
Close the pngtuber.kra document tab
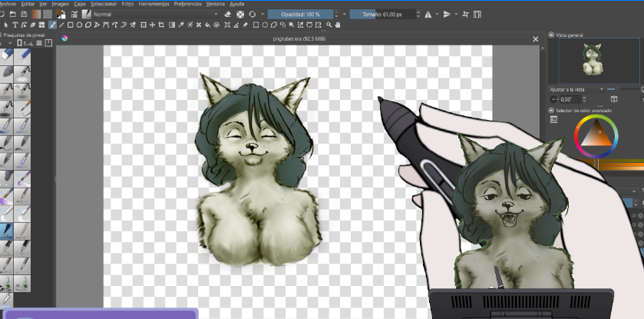click(x=535, y=39)
